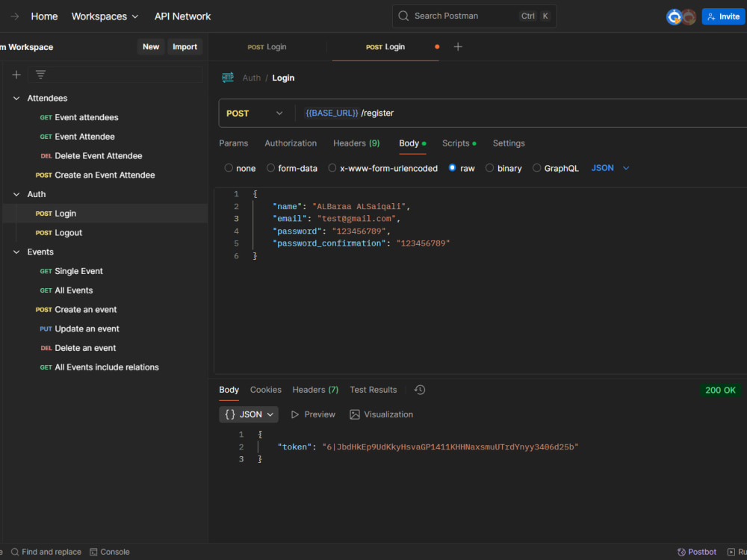The height and width of the screenshot is (560, 747).
Task: Open the All Events request
Action: click(66, 290)
